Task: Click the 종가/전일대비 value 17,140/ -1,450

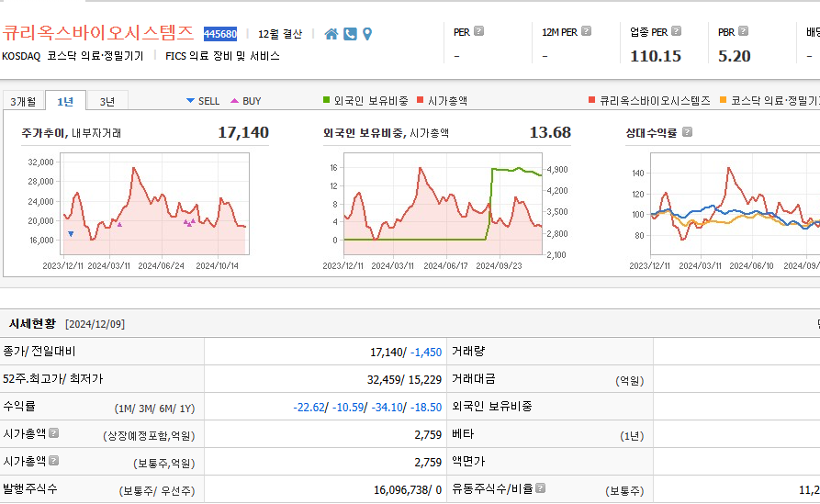Action: (x=406, y=352)
